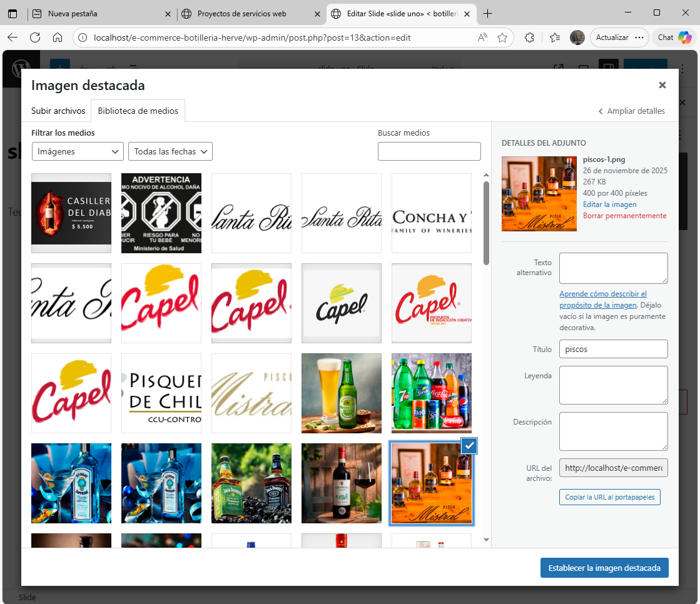This screenshot has width=700, height=604.
Task: Open Copilot Chat in browser
Action: point(674,38)
